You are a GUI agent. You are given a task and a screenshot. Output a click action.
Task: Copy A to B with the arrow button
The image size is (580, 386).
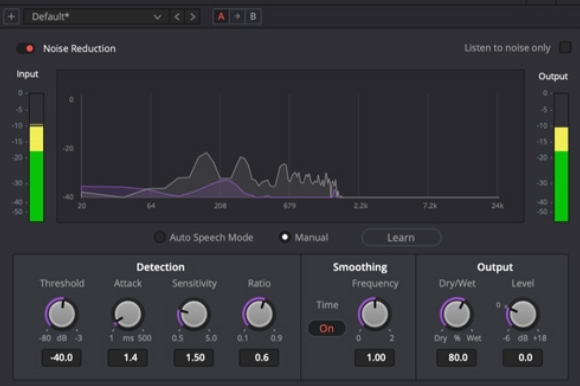coord(237,17)
